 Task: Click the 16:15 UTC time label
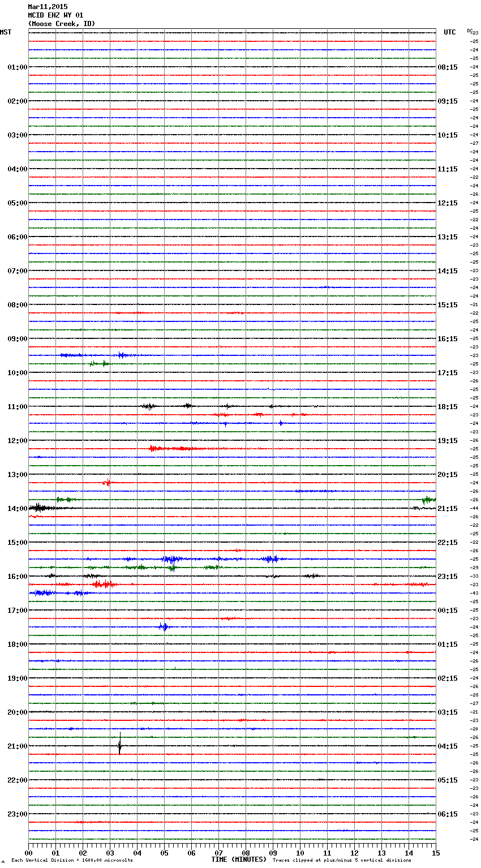[448, 339]
